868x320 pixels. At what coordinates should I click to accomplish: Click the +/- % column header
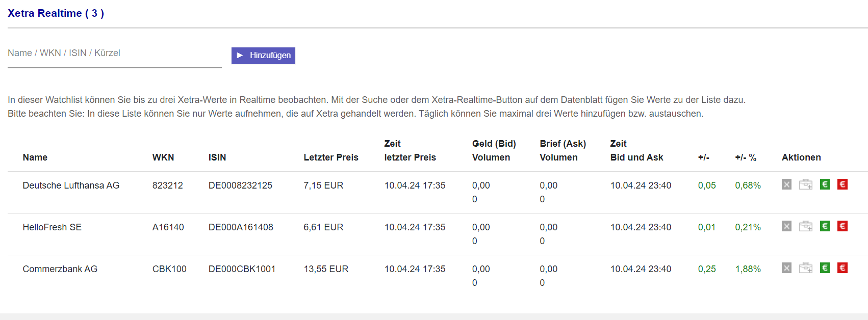click(745, 157)
